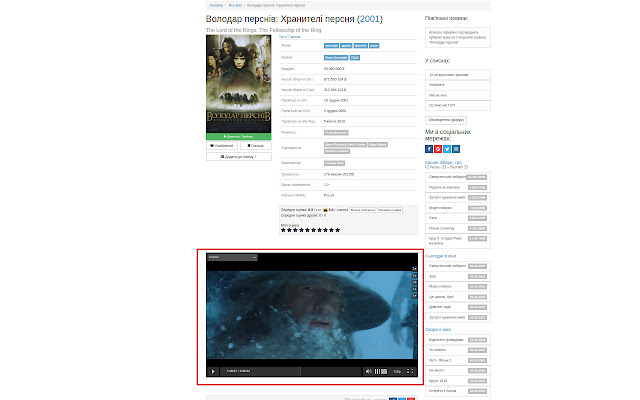Switch the video player to fullscreen
This screenshot has height=400, width=640.
coord(410,371)
